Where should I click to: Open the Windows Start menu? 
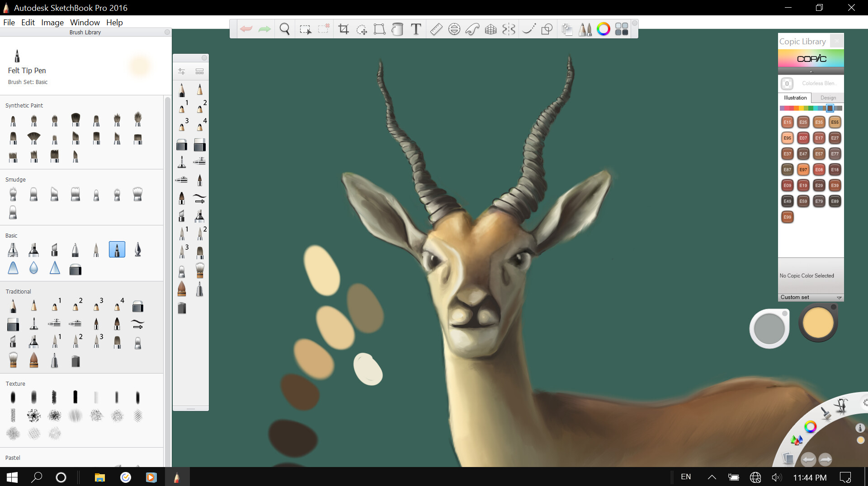(12, 477)
